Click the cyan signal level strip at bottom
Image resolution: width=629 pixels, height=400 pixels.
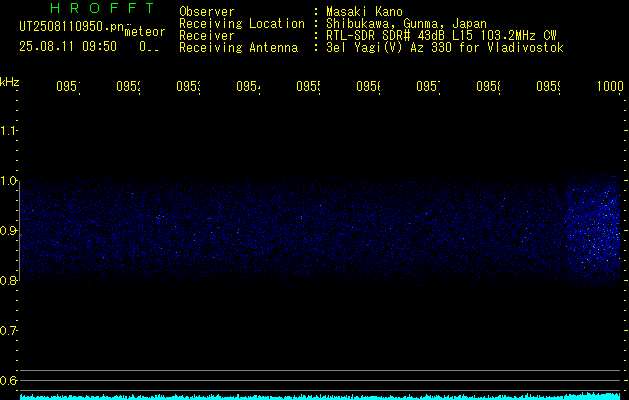pyautogui.click(x=320, y=396)
